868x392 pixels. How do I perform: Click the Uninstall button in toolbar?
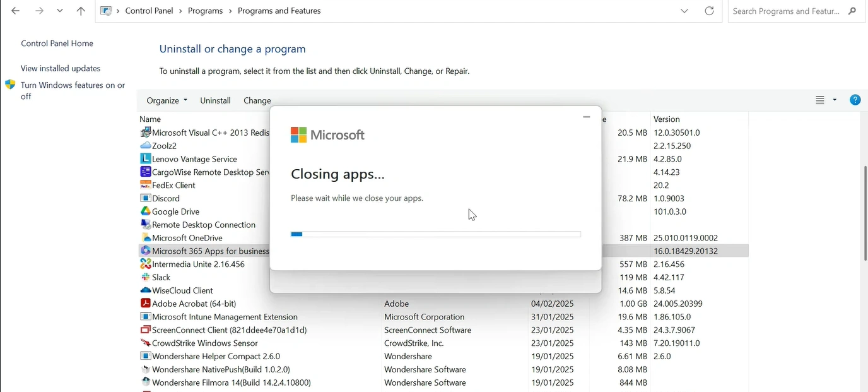[214, 100]
